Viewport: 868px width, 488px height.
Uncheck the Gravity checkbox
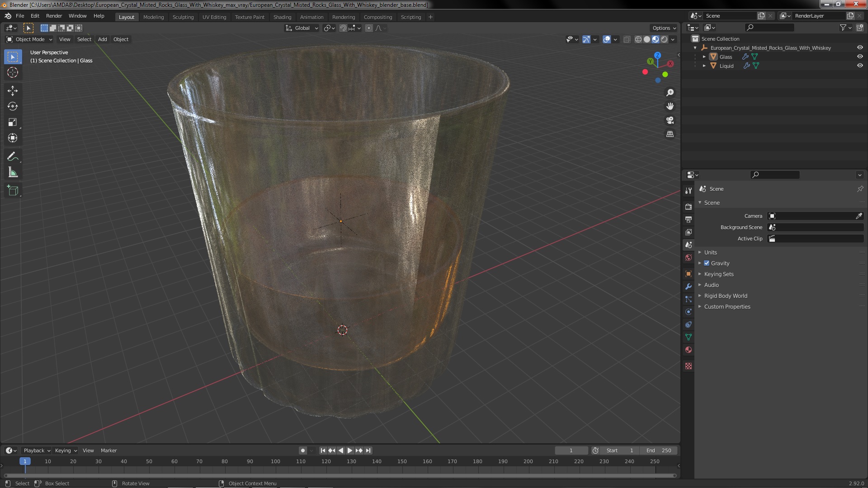tap(707, 263)
